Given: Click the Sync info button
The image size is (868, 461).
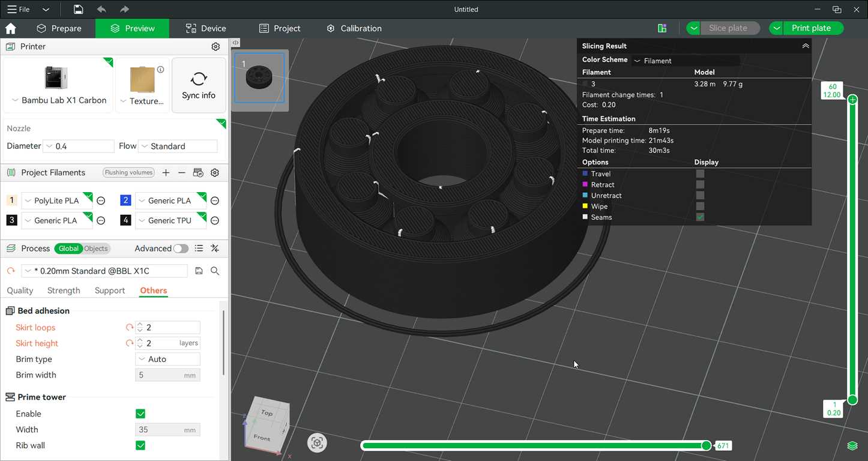Looking at the screenshot, I should tap(199, 85).
